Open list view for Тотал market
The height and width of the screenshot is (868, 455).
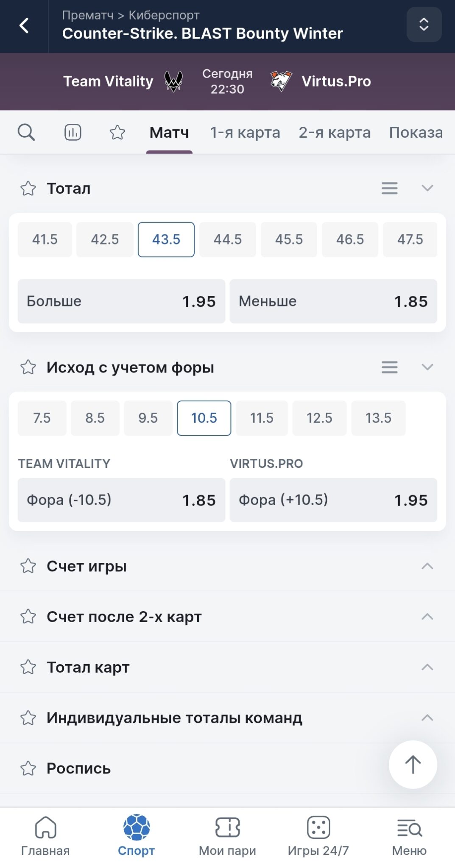389,188
